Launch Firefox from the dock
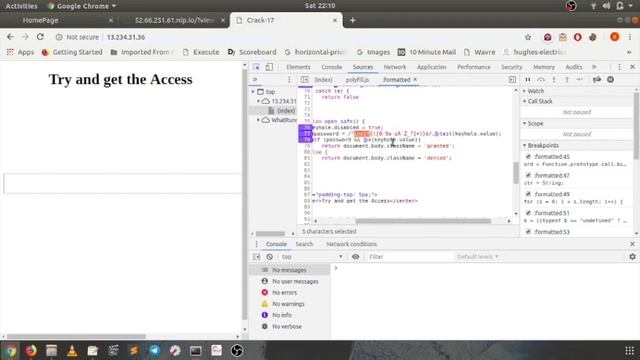The image size is (640, 360). point(31,351)
